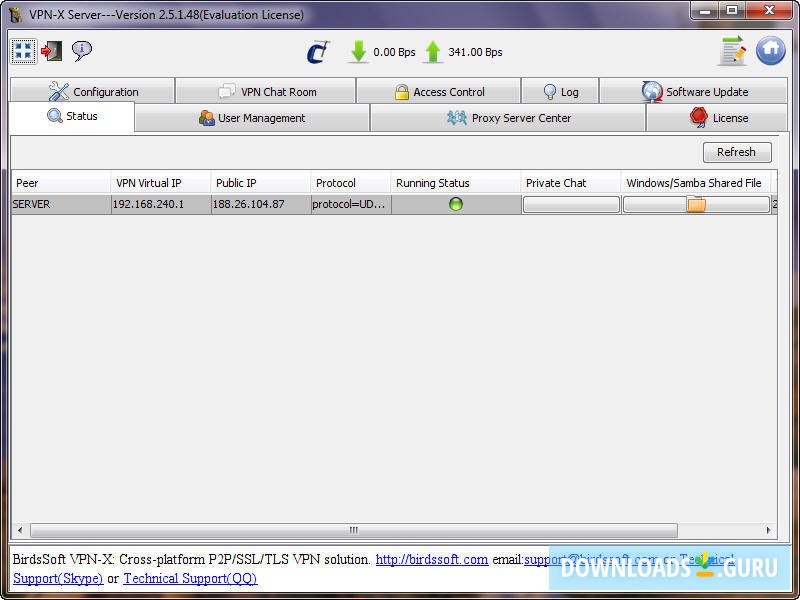Viewport: 800px width, 600px height.
Task: Click the 0.00 Bps download rate
Action: (394, 52)
